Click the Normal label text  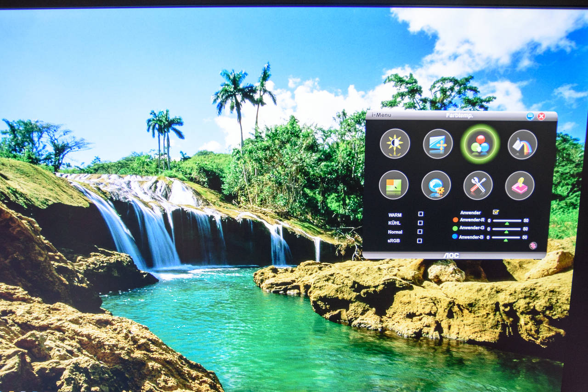click(395, 232)
